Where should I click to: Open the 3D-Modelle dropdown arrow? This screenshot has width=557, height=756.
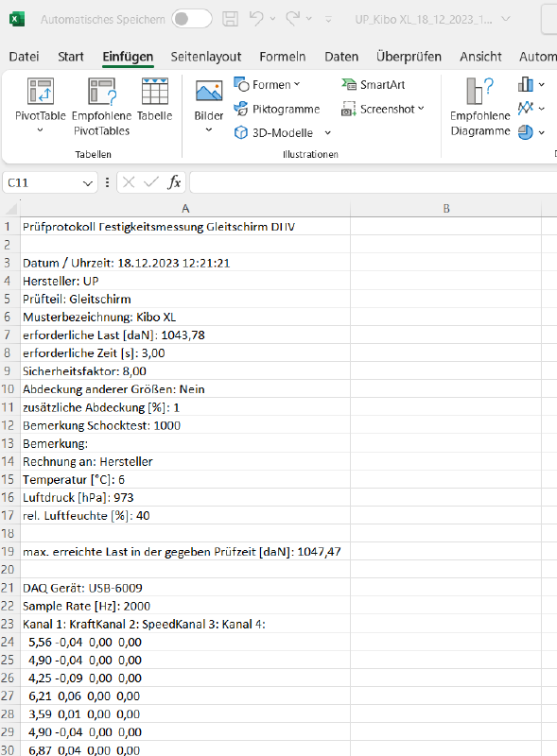point(328,132)
